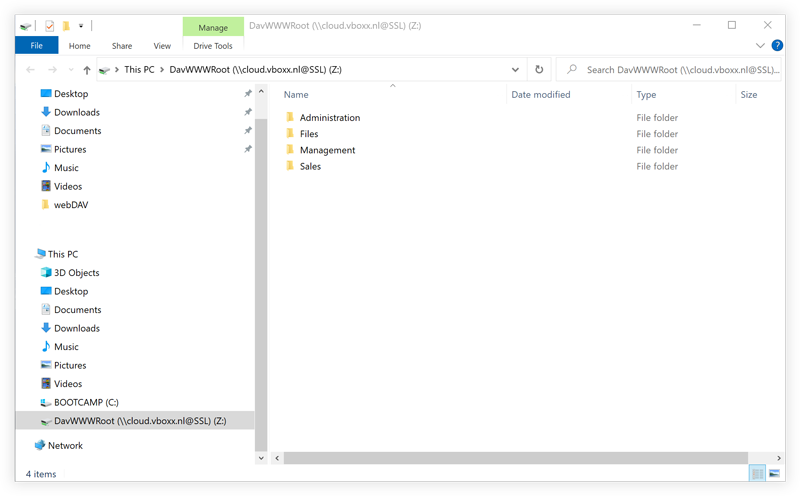This screenshot has height=496, width=800.
Task: Switch to Large icons view in status bar
Action: coord(774,474)
